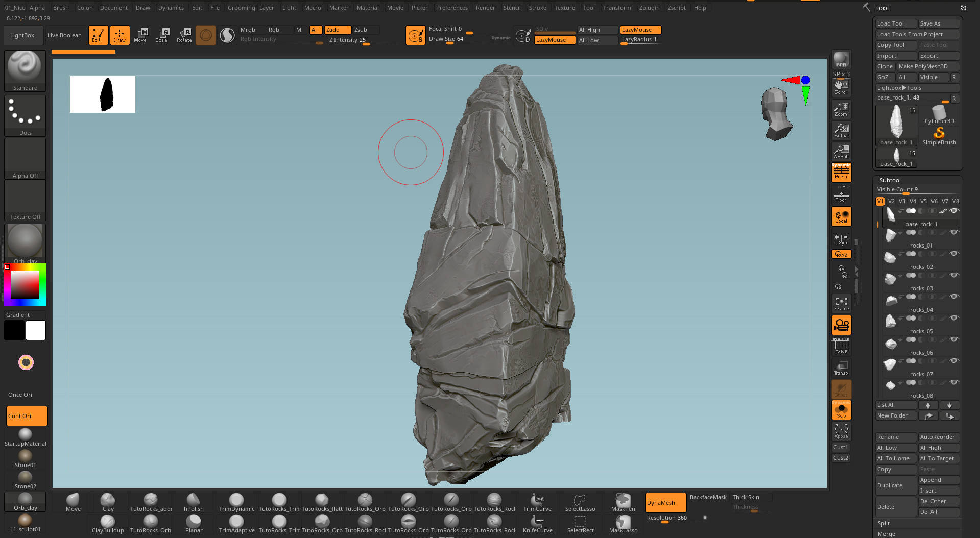Select the Rotate transform tool
Screen dimensions: 980x538
click(x=184, y=35)
